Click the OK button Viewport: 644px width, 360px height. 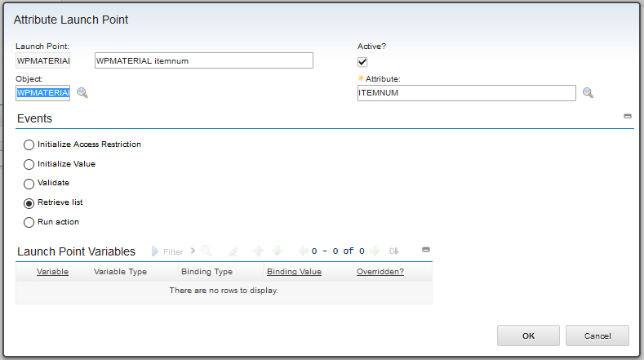pos(528,336)
